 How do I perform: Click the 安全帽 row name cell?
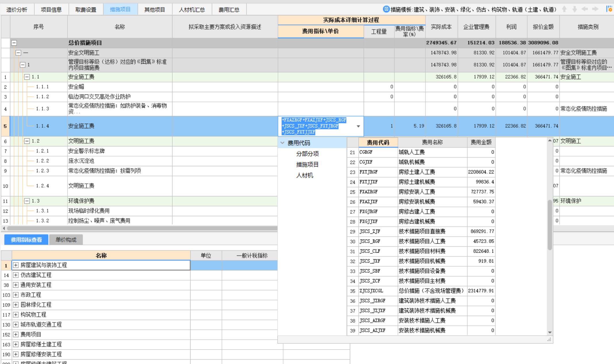120,87
